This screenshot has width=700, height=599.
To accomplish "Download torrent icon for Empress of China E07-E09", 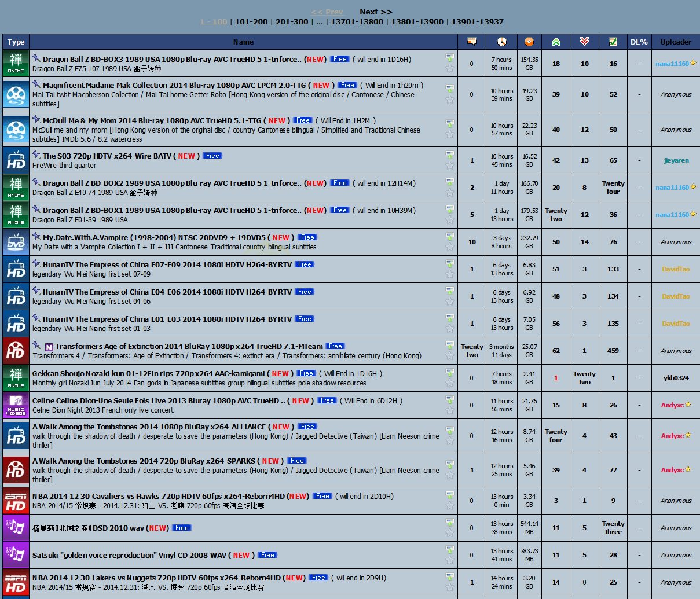I will coord(449,264).
